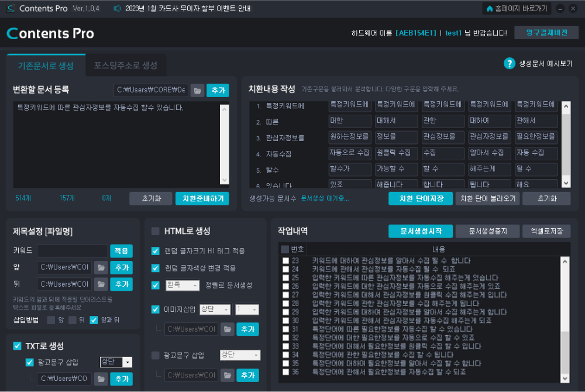Open folder icon under HTML 광고문구 삽입 path
The height and width of the screenshot is (392, 585).
[227, 375]
